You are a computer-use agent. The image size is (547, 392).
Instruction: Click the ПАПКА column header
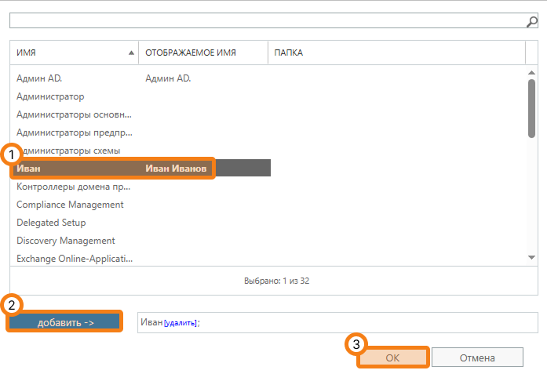click(x=396, y=53)
